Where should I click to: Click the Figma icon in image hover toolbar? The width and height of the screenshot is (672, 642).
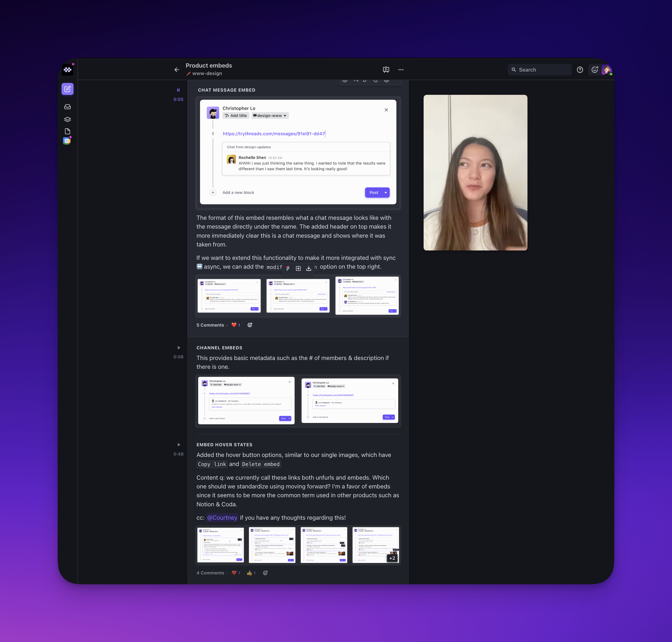(288, 268)
